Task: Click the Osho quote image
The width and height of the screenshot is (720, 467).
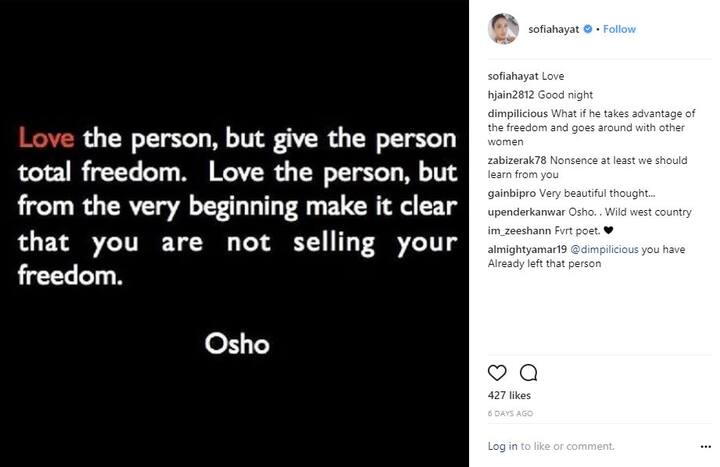Action: pyautogui.click(x=237, y=233)
